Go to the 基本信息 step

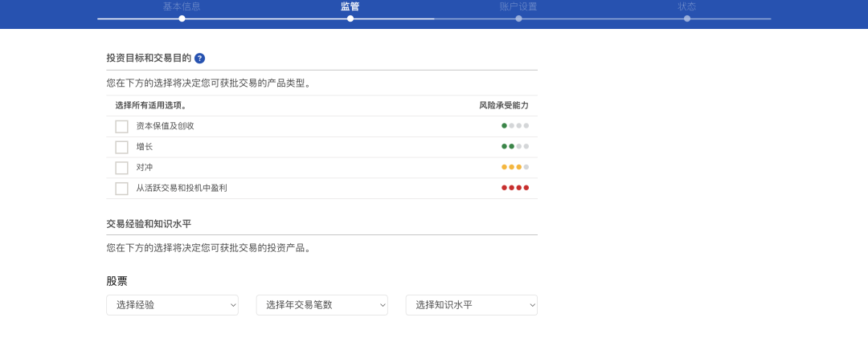point(182,6)
